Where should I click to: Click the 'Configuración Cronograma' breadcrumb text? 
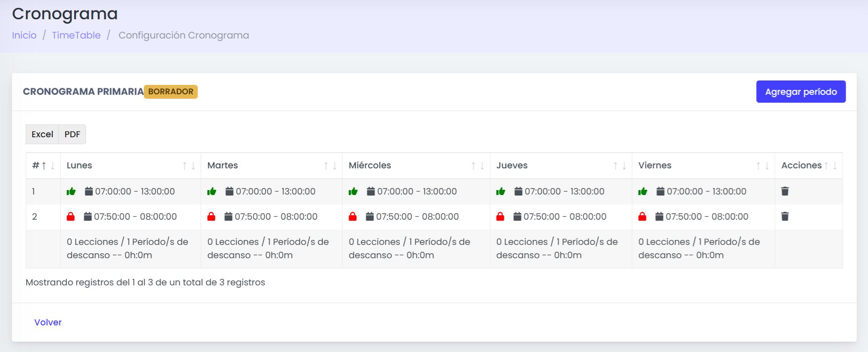(184, 35)
